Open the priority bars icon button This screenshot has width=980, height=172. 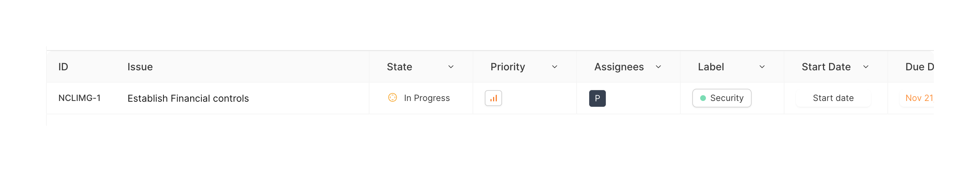pos(493,98)
